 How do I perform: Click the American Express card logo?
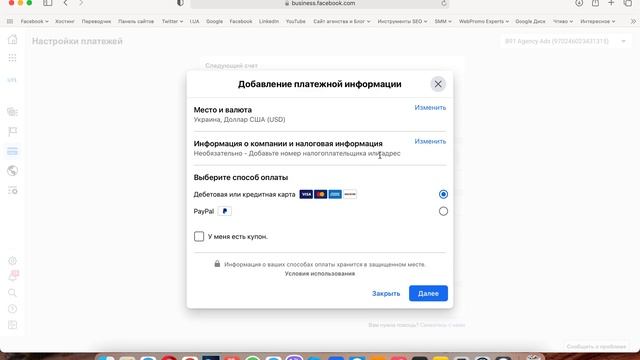[x=335, y=194]
